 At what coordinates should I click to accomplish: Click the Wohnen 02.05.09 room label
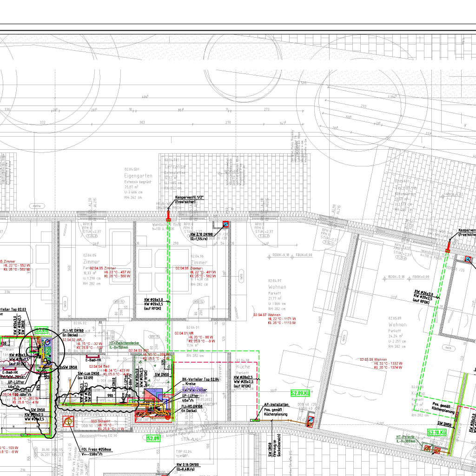click(x=397, y=324)
